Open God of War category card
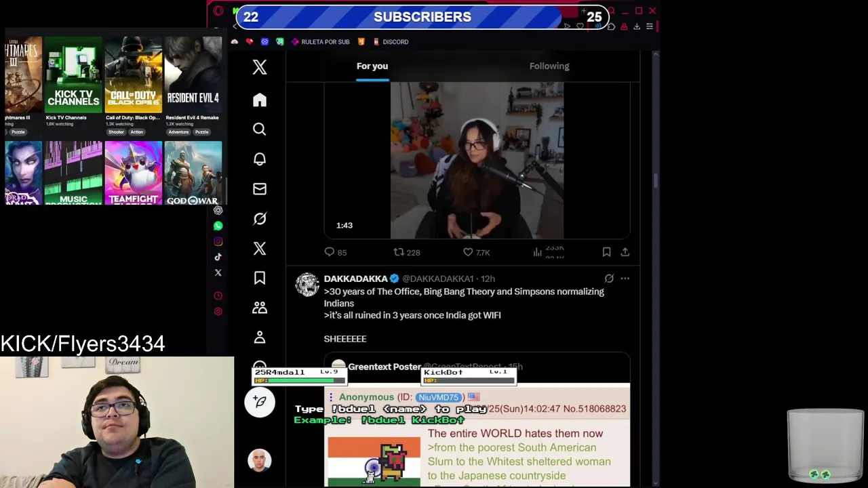The height and width of the screenshot is (488, 868). 193,173
